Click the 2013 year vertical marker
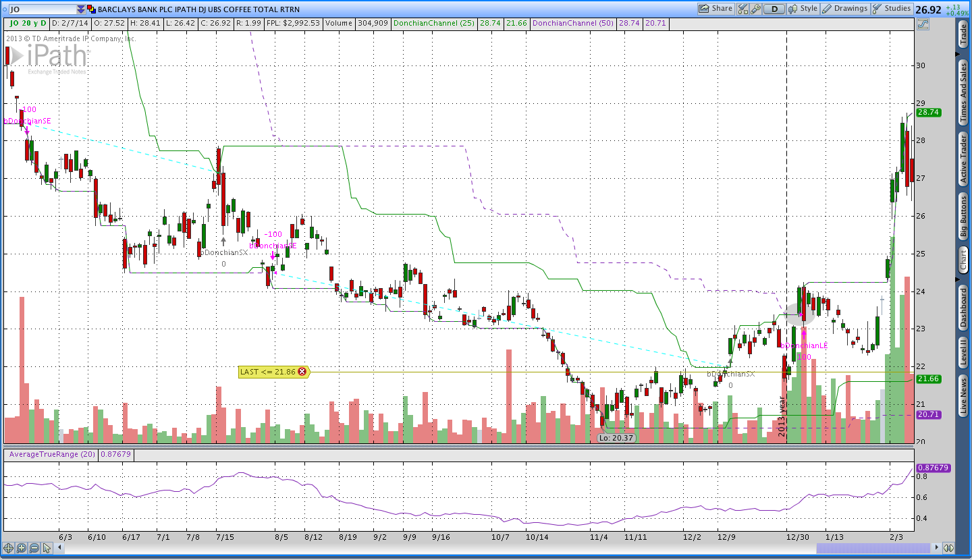The width and height of the screenshot is (972, 560). click(782, 416)
